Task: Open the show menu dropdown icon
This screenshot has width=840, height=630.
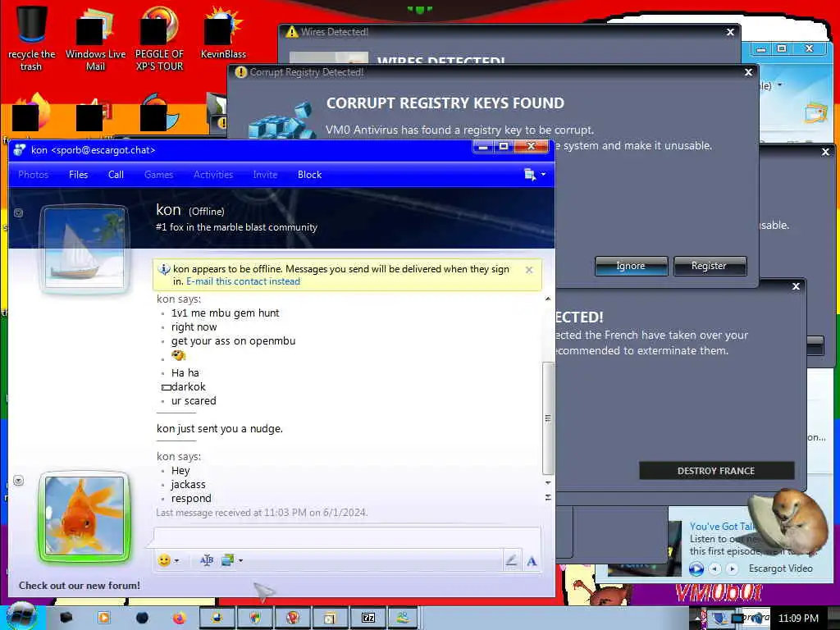Action: click(534, 175)
